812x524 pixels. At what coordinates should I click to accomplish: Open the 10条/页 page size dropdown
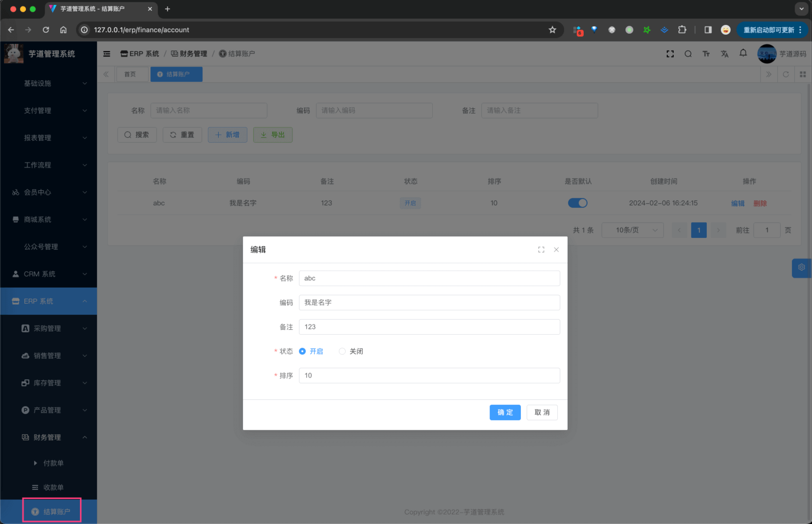[632, 230]
